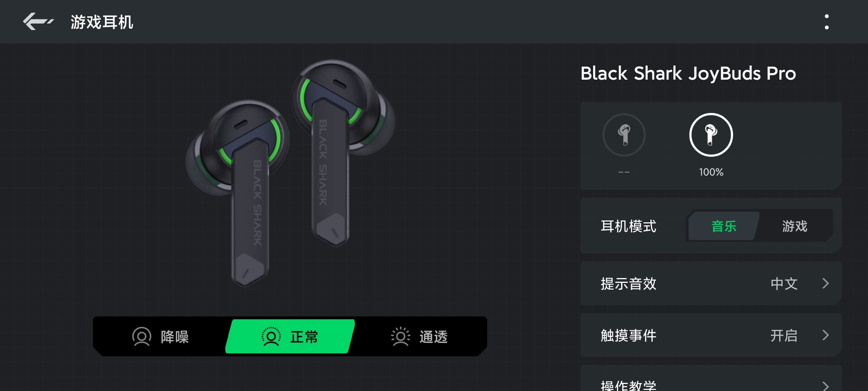Go back using the arrow icon
Image resolution: width=868 pixels, height=391 pixels.
click(38, 22)
